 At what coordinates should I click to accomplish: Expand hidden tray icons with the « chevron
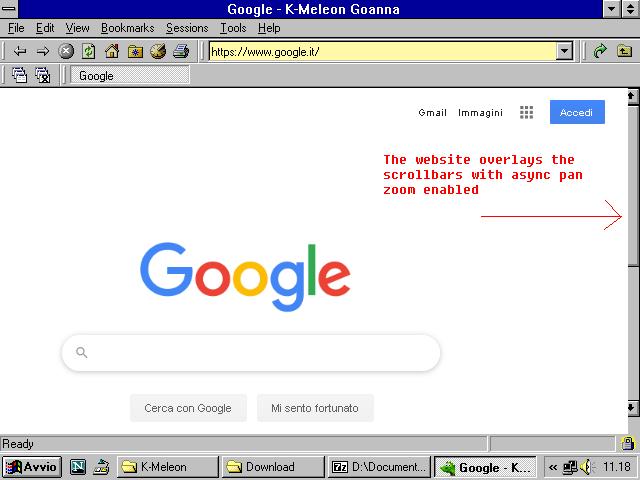click(x=553, y=467)
